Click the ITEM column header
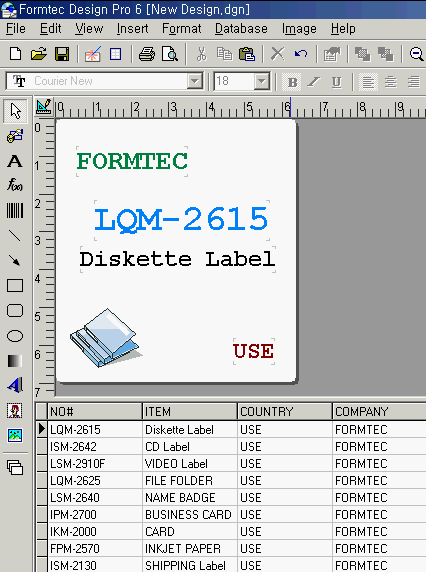Screen dimensions: 426x572 click(190, 411)
